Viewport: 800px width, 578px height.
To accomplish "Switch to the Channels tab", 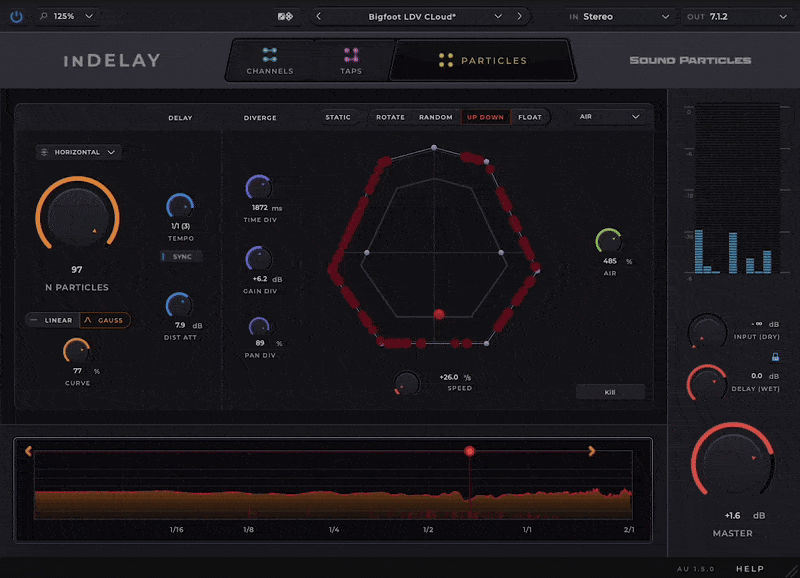I will click(x=270, y=61).
